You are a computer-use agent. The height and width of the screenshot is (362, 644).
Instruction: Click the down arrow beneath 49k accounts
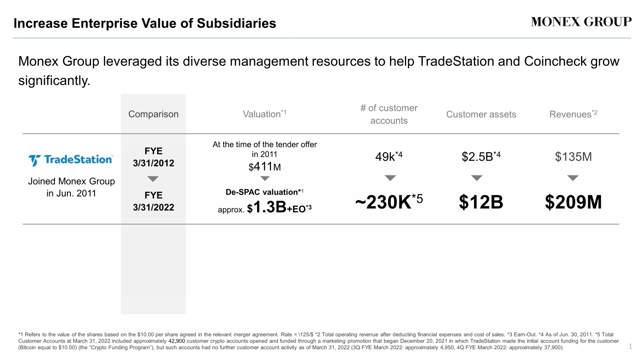tap(390, 178)
